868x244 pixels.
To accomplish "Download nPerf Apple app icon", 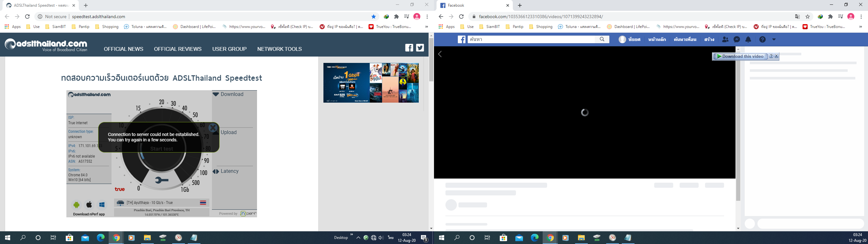I will click(89, 205).
